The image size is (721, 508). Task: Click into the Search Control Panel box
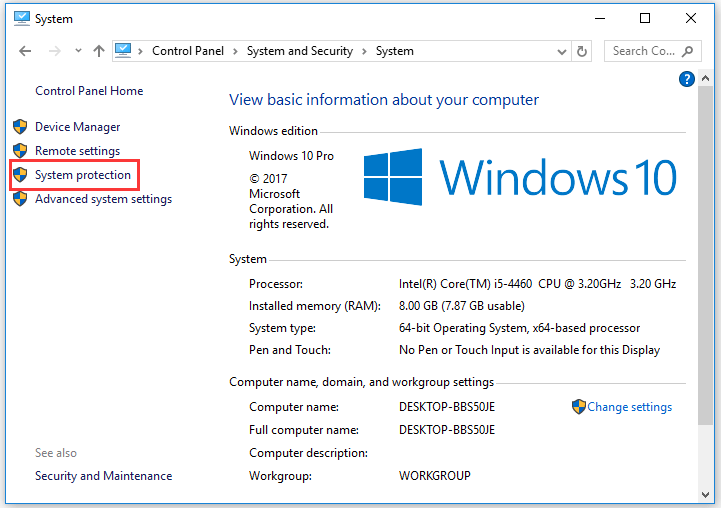pyautogui.click(x=652, y=51)
